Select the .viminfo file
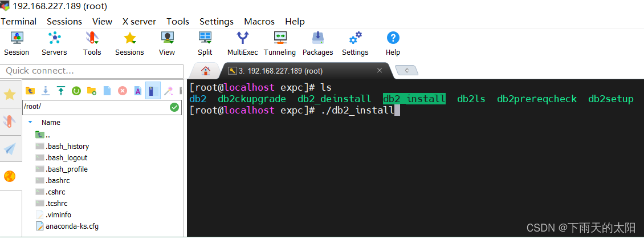The height and width of the screenshot is (239, 644). point(54,214)
